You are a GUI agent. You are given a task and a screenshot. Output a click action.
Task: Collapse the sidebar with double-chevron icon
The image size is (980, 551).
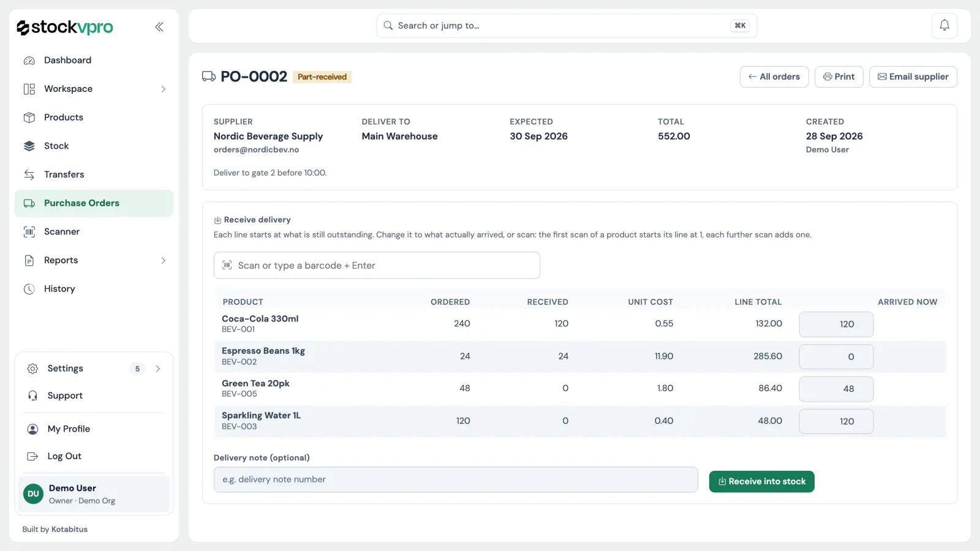pos(159,27)
